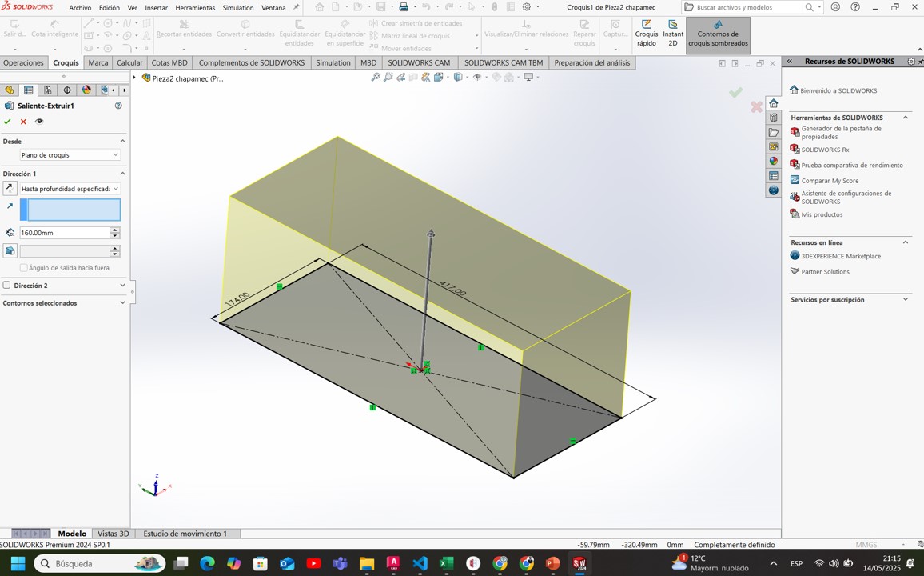Collapse the Desde section

[x=122, y=142]
